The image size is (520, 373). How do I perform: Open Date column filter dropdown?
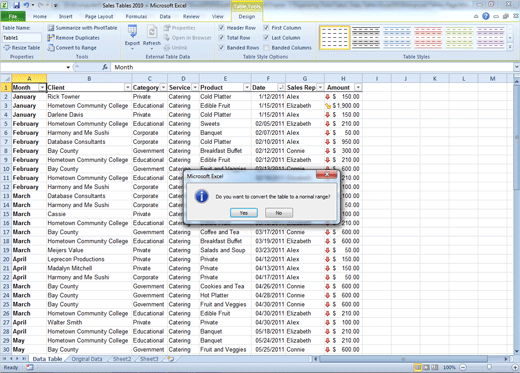tap(281, 87)
